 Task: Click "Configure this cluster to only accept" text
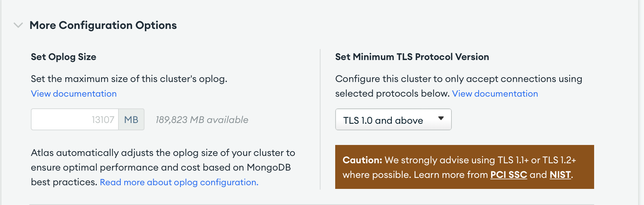pyautogui.click(x=458, y=79)
